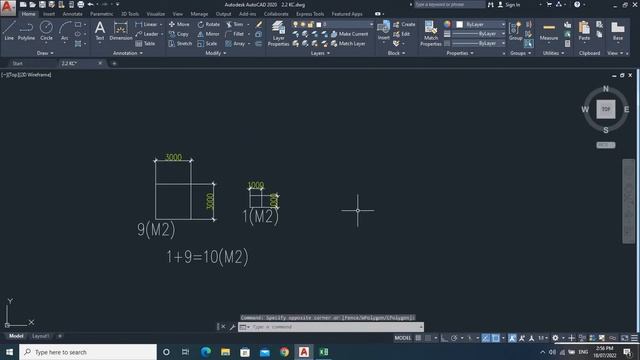Open the Annotate ribbon tab
Screen dimensions: 640x360
pyautogui.click(x=72, y=14)
